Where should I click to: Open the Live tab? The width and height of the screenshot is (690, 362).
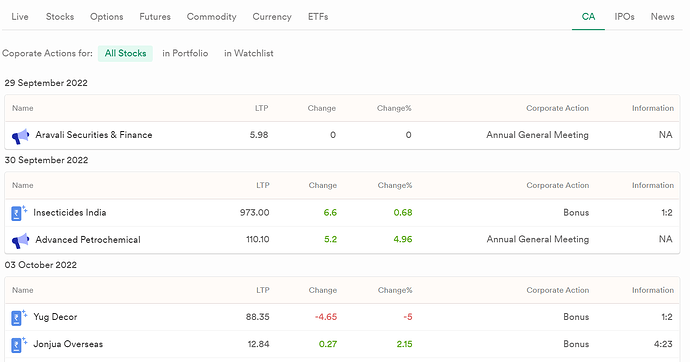20,17
